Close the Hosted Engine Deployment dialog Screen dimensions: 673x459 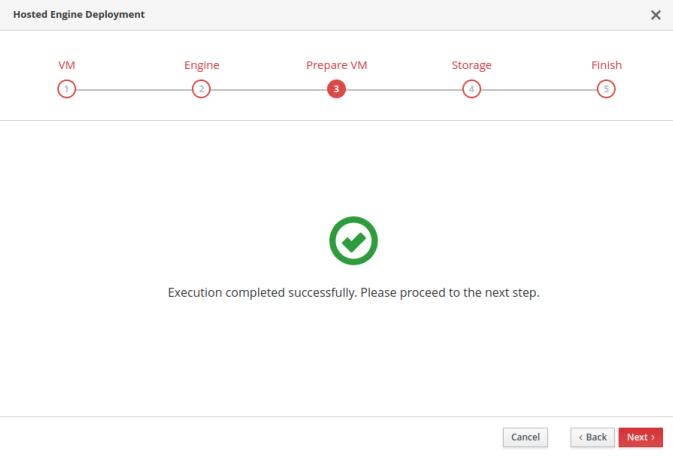coord(655,15)
